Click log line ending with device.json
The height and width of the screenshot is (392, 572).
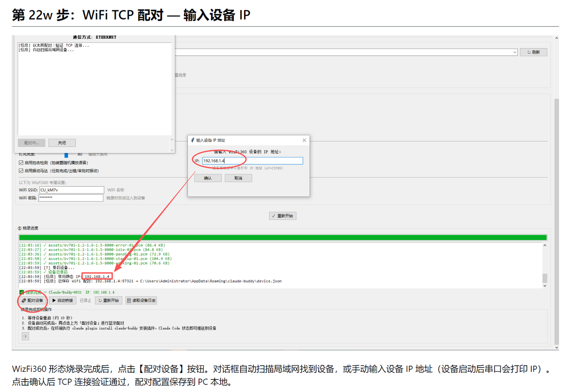click(x=151, y=281)
